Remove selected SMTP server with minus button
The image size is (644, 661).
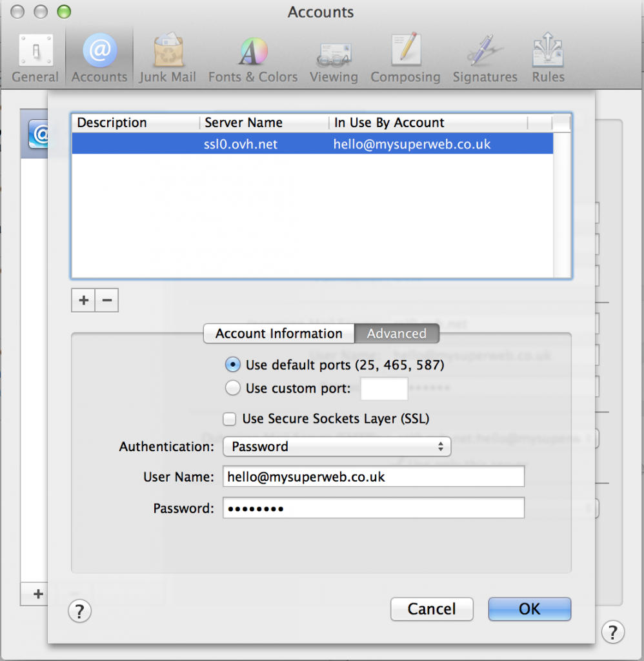(x=107, y=300)
